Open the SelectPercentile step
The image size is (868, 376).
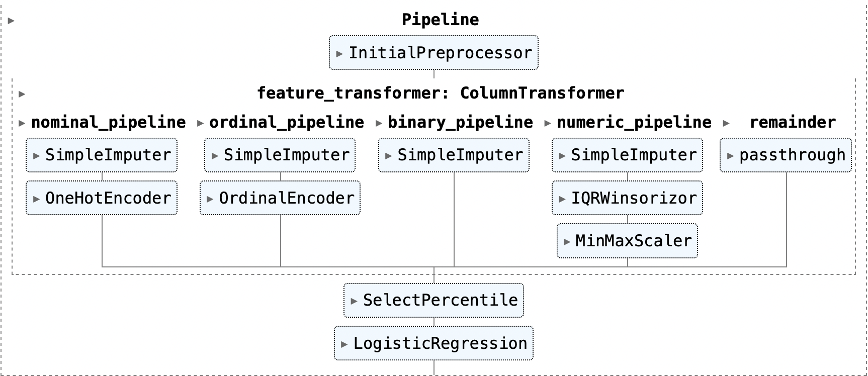tap(433, 301)
